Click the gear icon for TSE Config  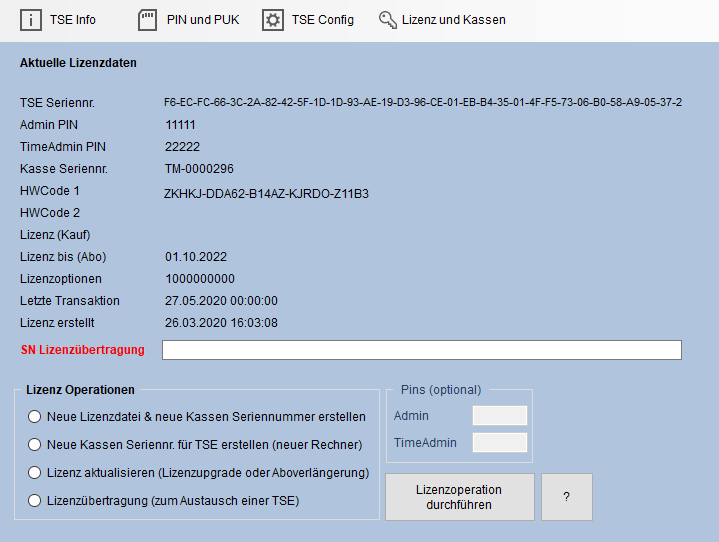click(x=272, y=20)
